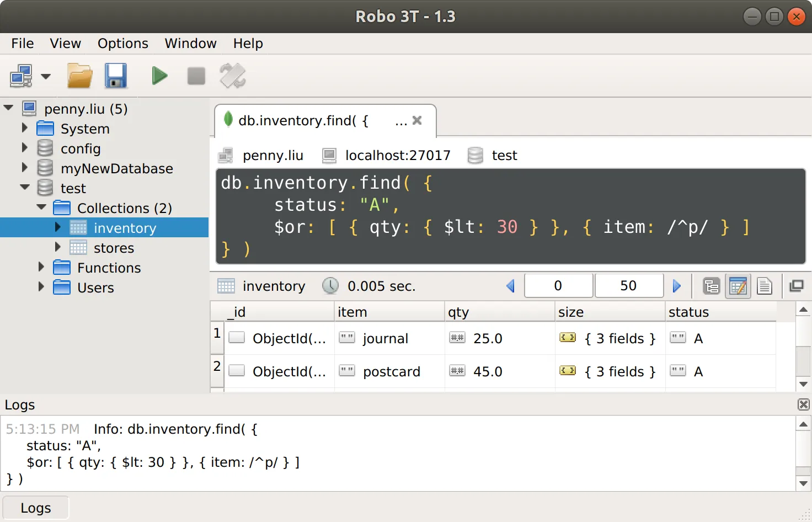Select the 25.0 qty cell
812x522 pixels.
point(500,338)
